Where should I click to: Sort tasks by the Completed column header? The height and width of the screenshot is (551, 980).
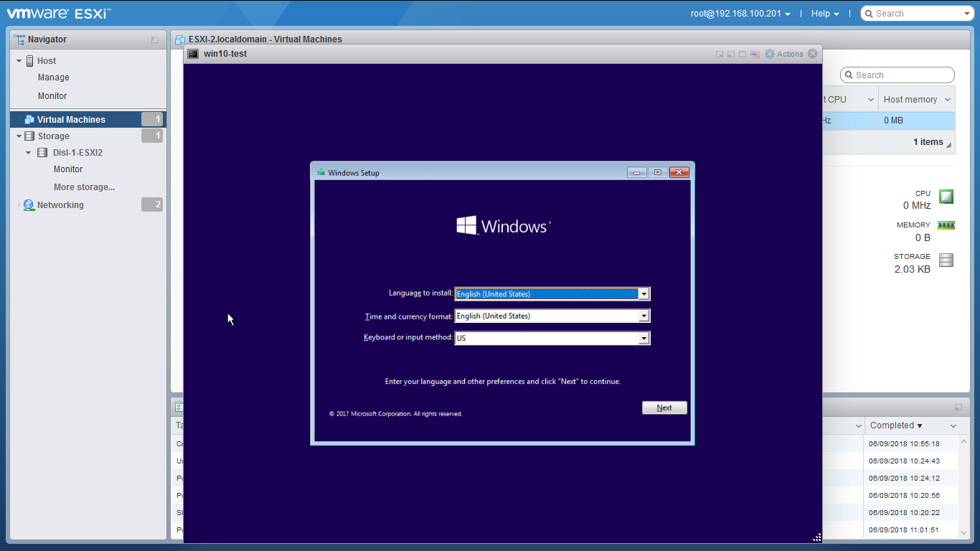point(895,425)
